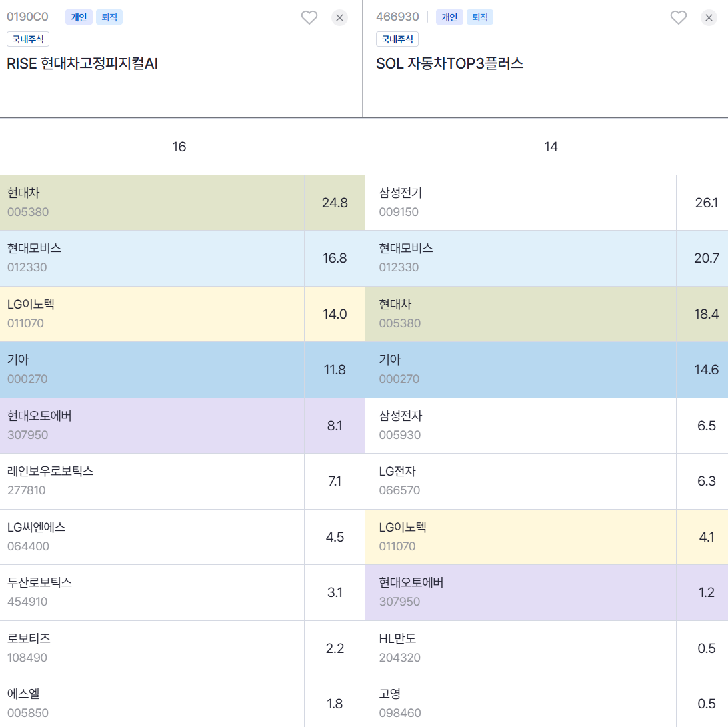Click 국내주식 label under 0190C0

click(x=28, y=39)
